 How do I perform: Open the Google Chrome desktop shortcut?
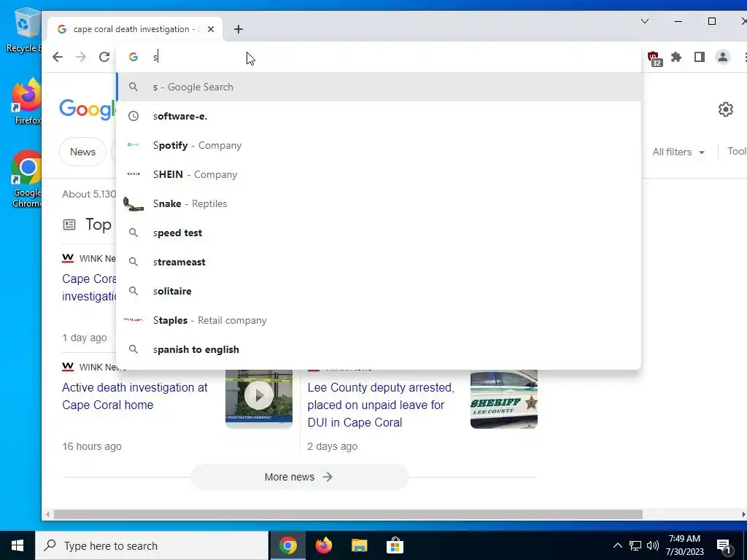pyautogui.click(x=27, y=180)
